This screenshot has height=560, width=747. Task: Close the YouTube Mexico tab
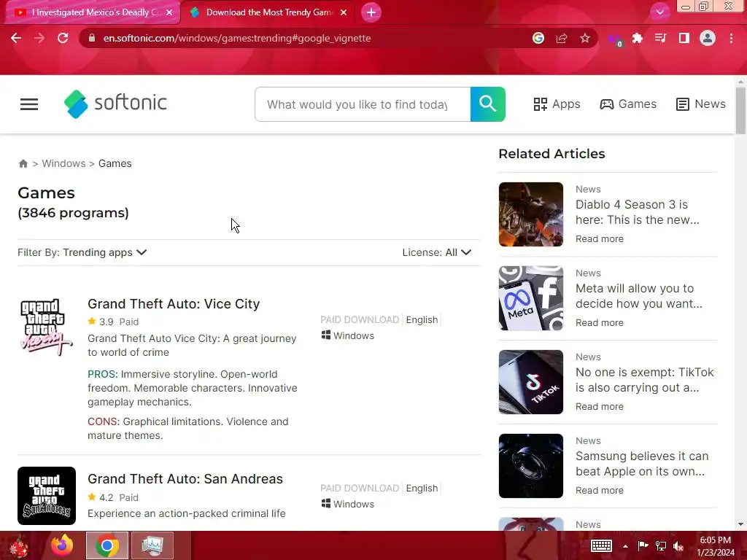[169, 13]
